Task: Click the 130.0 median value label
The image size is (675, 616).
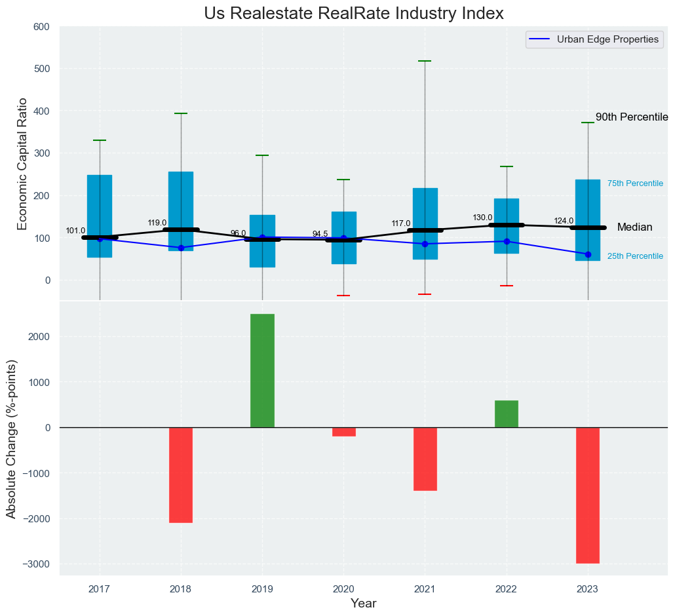Action: coord(482,218)
